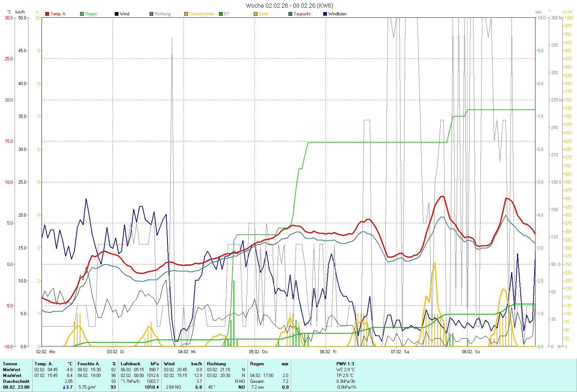Click the black Wind legend square

pyautogui.click(x=117, y=14)
